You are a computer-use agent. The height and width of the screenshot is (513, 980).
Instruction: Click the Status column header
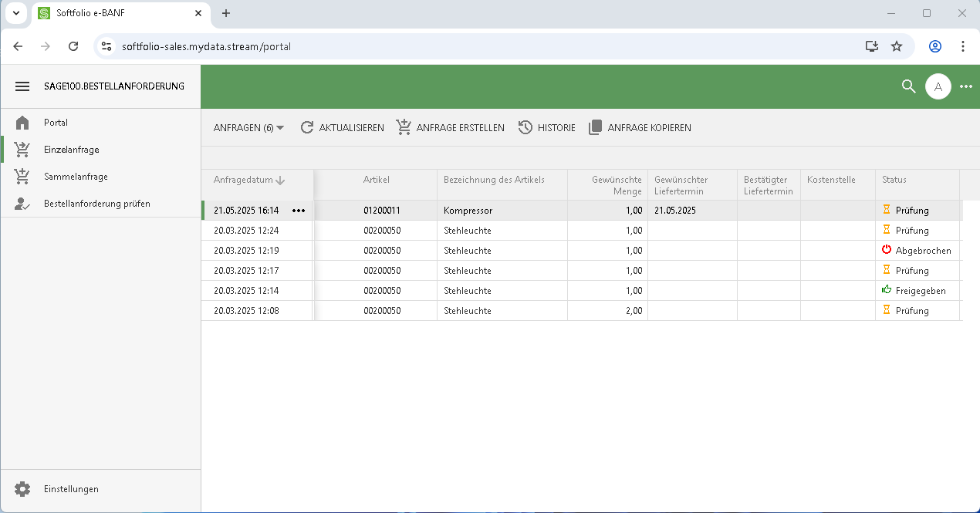pos(894,180)
